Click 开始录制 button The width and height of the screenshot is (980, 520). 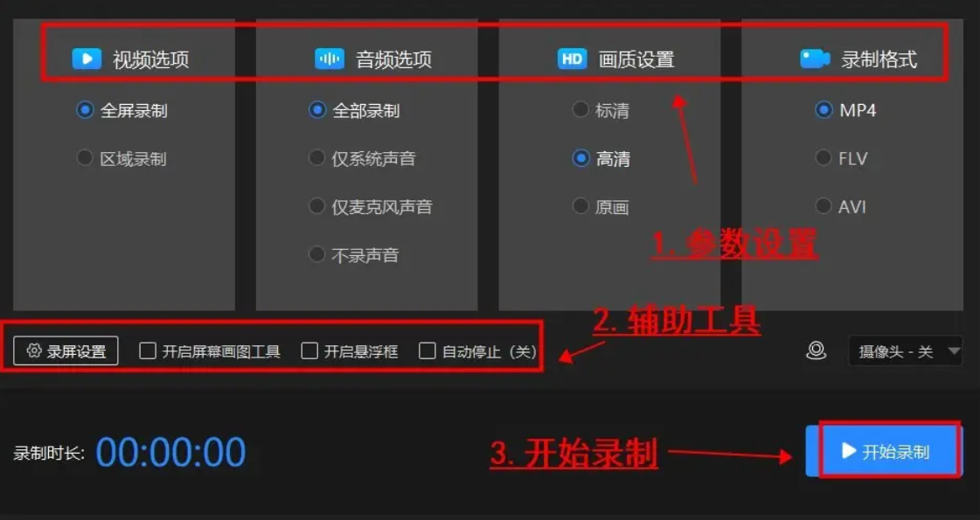point(884,451)
